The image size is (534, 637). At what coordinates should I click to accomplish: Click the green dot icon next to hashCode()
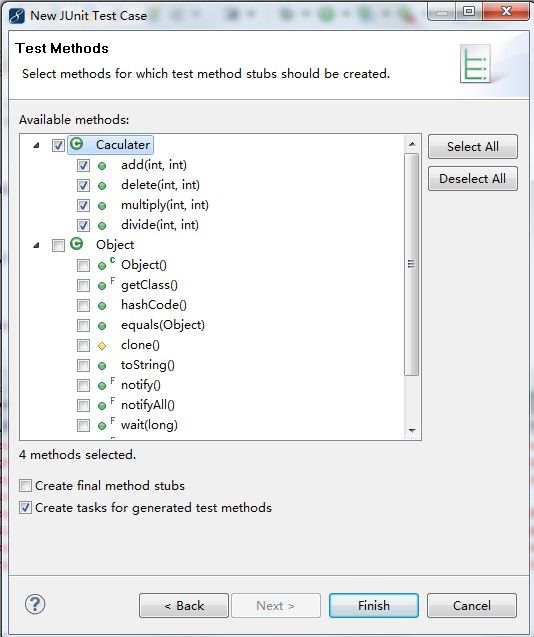click(x=102, y=306)
